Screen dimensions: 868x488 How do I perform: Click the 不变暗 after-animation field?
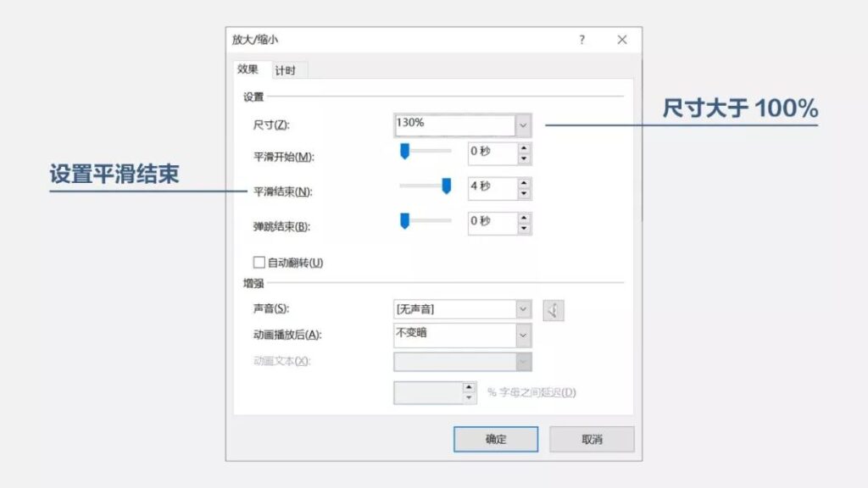click(454, 335)
